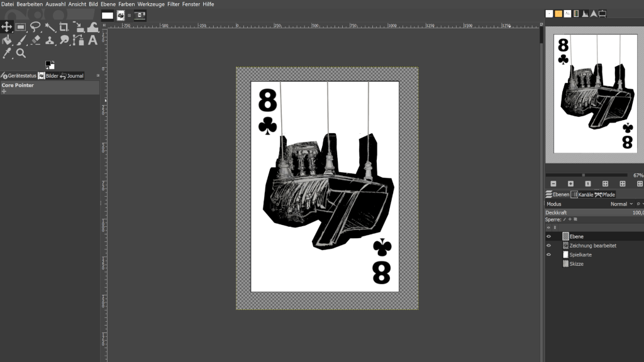This screenshot has height=362, width=644.
Task: Select the Rectangle Select tool
Action: (x=21, y=27)
